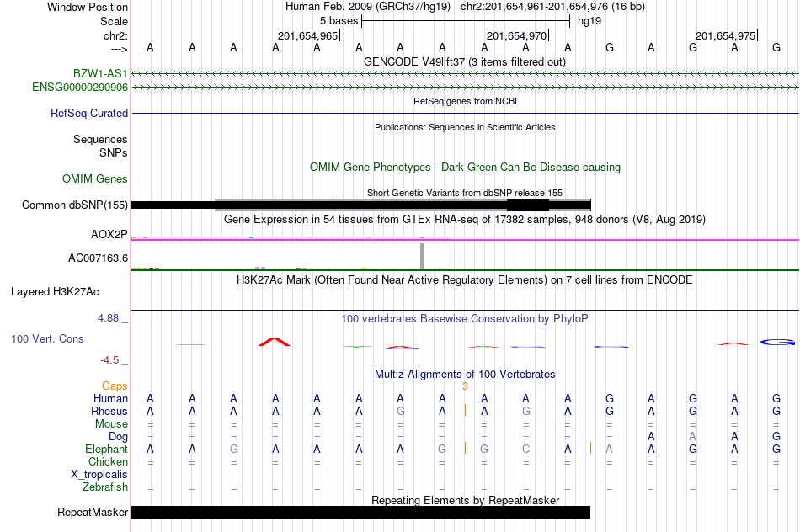Select the Scale label

point(114,21)
